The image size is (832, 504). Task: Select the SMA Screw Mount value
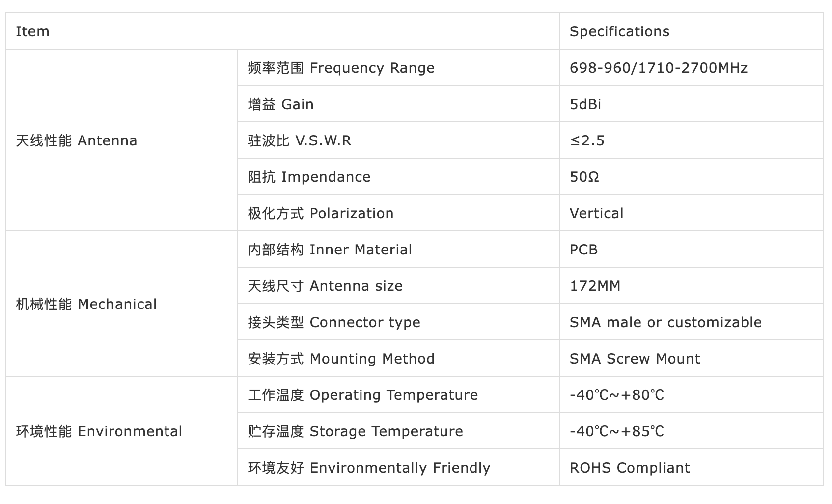point(635,359)
